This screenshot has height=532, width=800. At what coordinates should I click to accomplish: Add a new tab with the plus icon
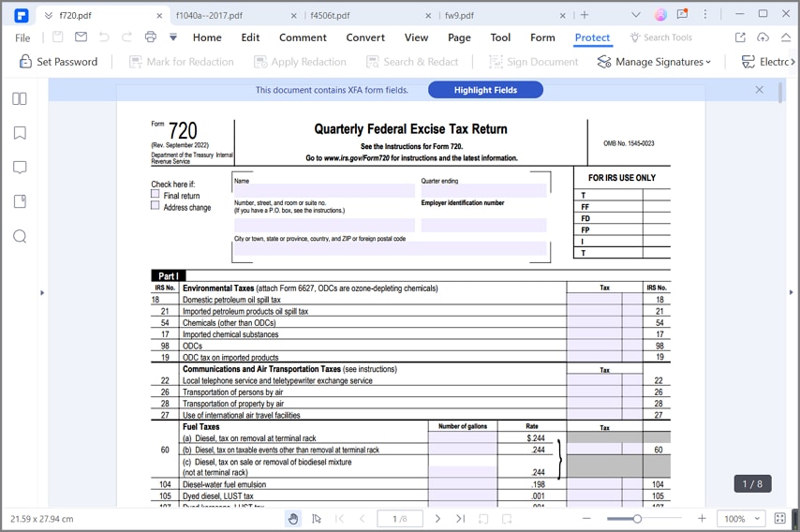(x=585, y=15)
